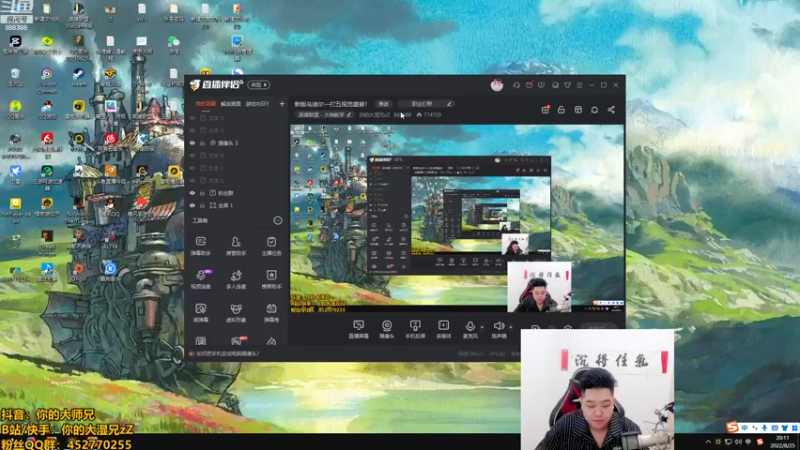Image resolution: width=800 pixels, height=450 pixels.
Task: Open the hamburger menu in title bar
Action: (x=580, y=85)
